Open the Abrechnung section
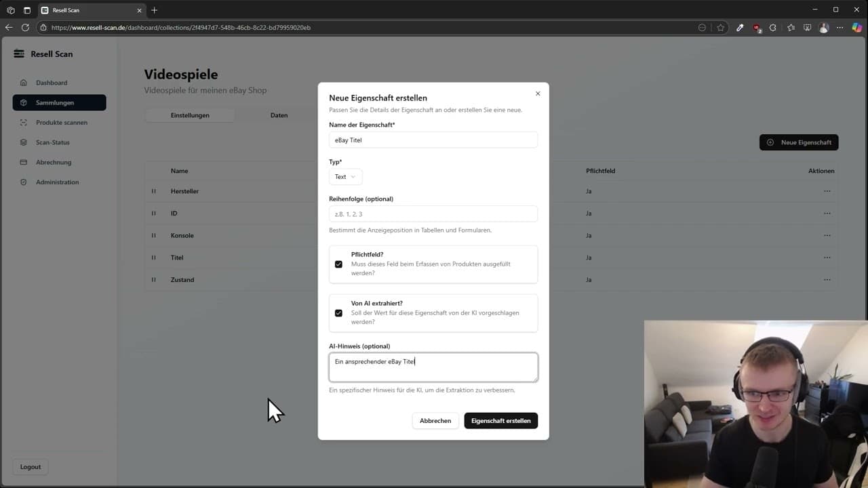 (55, 162)
